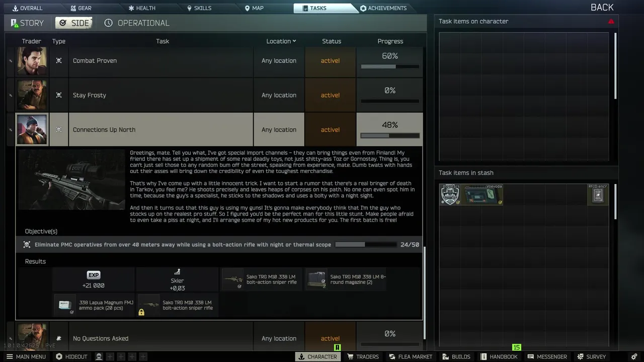Viewport: 644px width, 362px height.
Task: Click the Voevoda item in stash
Action: point(482,195)
